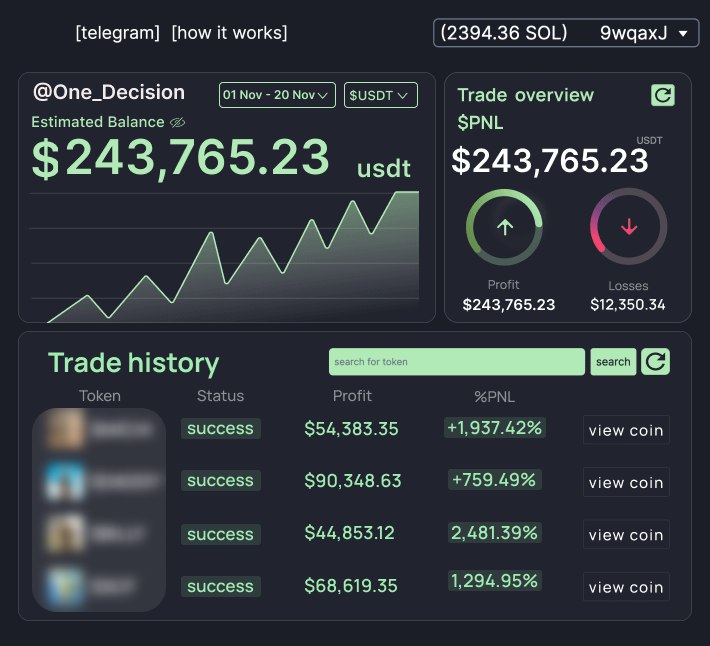The height and width of the screenshot is (646, 710).
Task: Click the @One_Decision username
Action: coord(109,92)
